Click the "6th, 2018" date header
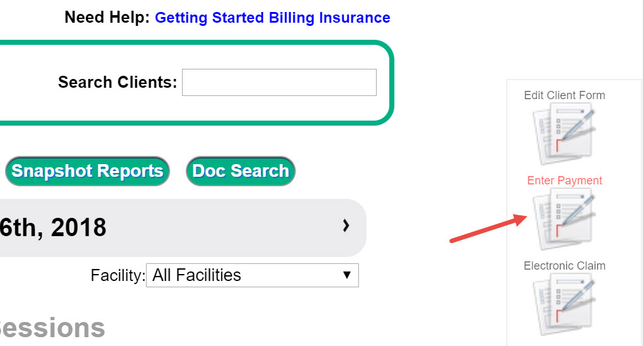 coord(53,227)
